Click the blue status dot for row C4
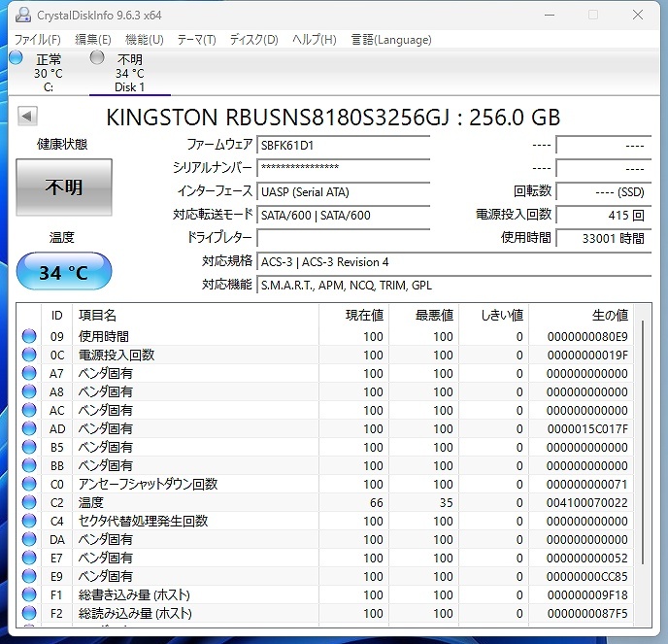The width and height of the screenshot is (668, 644). tap(29, 521)
